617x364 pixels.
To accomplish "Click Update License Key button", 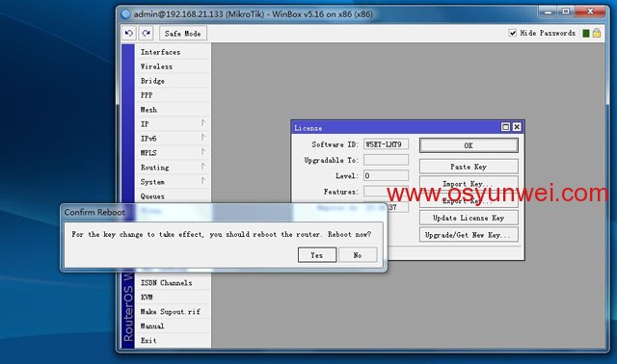I will pos(469,218).
